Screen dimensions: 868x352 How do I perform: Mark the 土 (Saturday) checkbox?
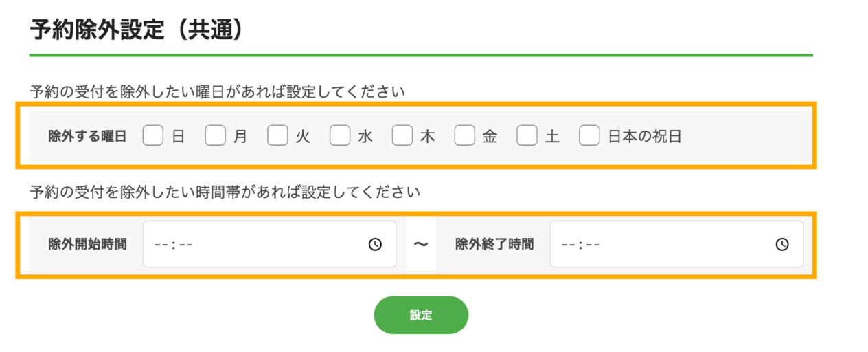[527, 136]
